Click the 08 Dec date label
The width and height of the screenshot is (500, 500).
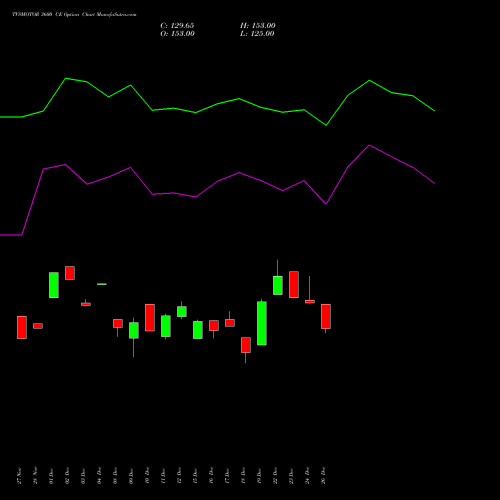click(x=115, y=476)
